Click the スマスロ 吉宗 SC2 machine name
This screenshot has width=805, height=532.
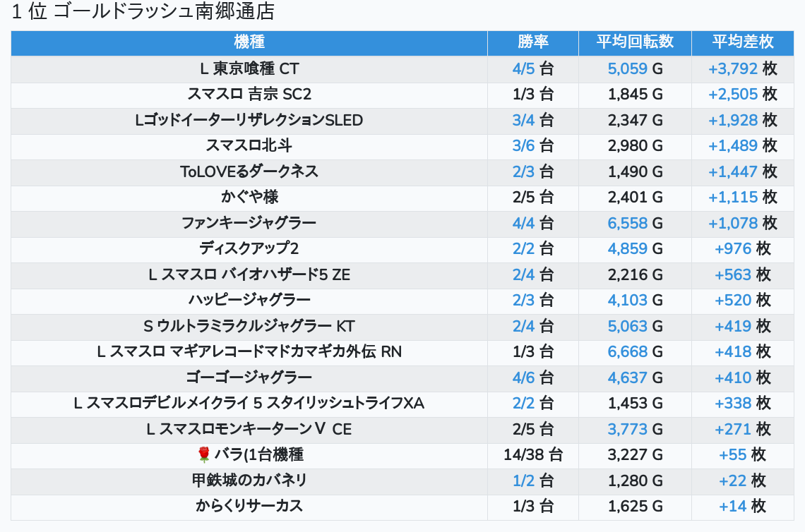click(x=249, y=95)
